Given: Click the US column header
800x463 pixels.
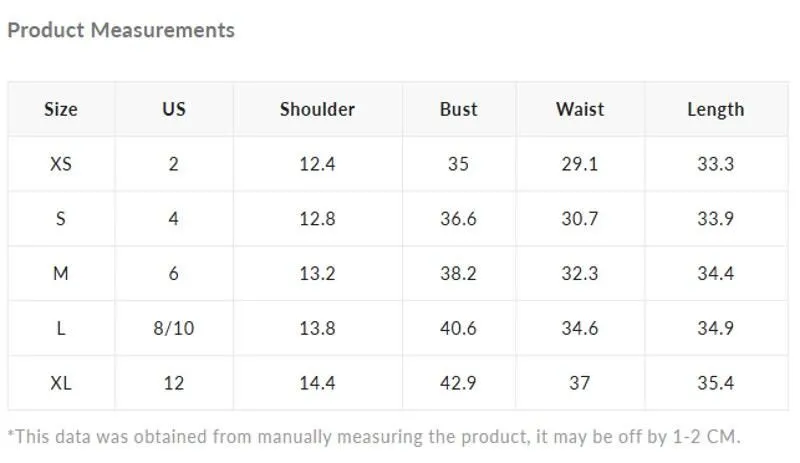Looking at the screenshot, I should point(174,109).
